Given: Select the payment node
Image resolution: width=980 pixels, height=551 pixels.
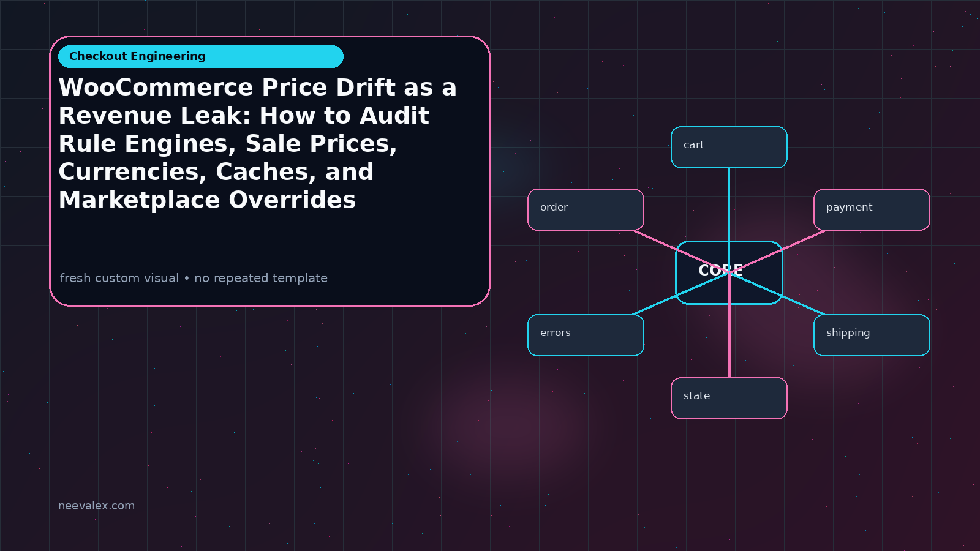Looking at the screenshot, I should 872,209.
